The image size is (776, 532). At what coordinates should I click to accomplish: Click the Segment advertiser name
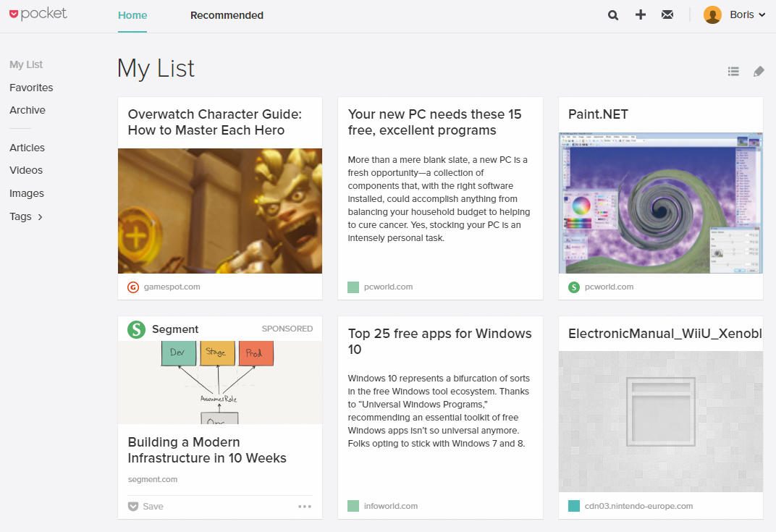pos(175,329)
